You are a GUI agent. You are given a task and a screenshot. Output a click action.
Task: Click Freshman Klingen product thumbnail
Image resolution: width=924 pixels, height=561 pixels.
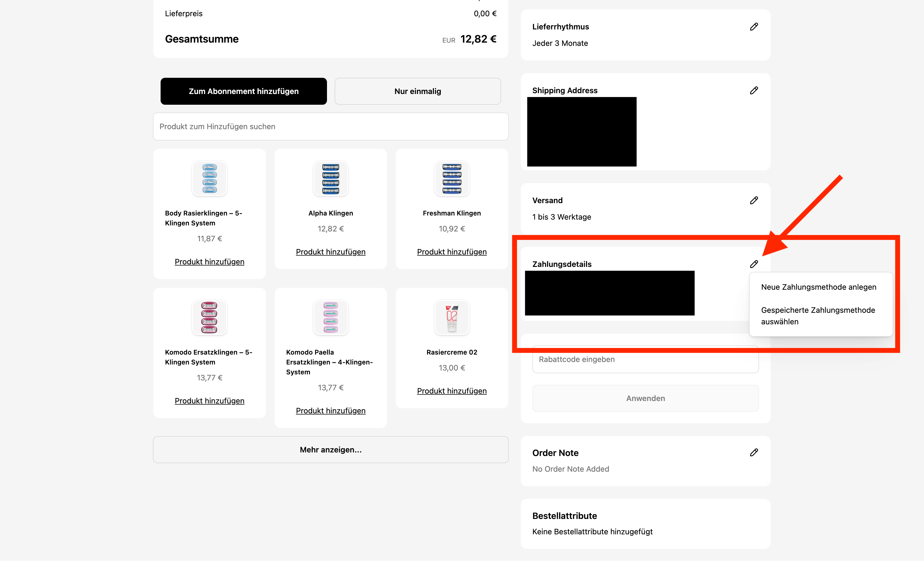pos(452,178)
